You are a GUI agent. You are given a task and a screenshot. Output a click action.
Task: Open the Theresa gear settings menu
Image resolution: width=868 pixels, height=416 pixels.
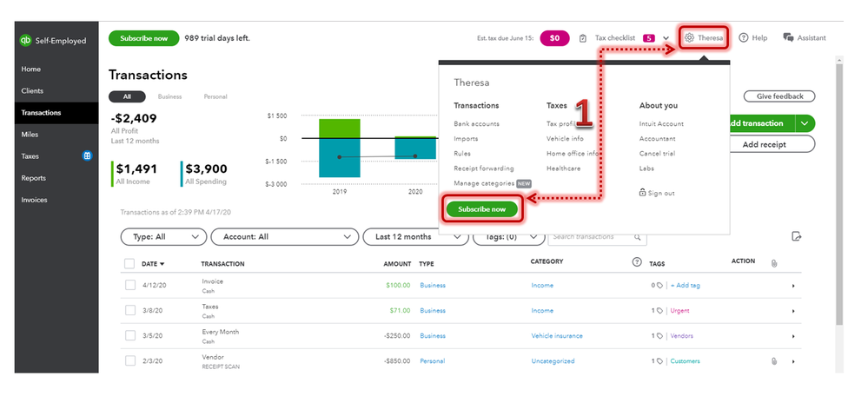click(704, 37)
